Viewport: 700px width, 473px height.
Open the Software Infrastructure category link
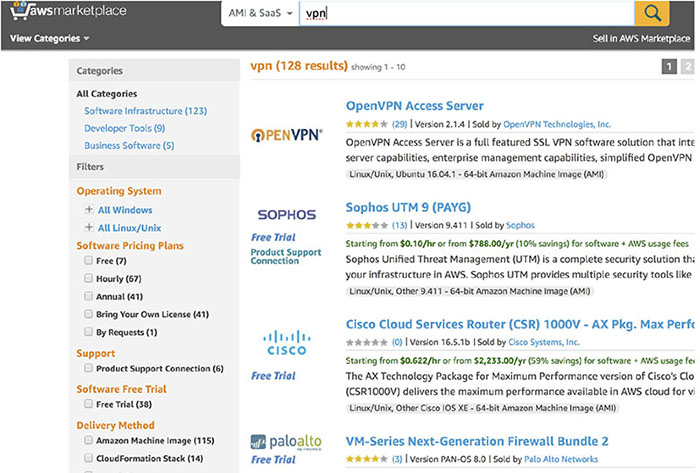coord(145,111)
